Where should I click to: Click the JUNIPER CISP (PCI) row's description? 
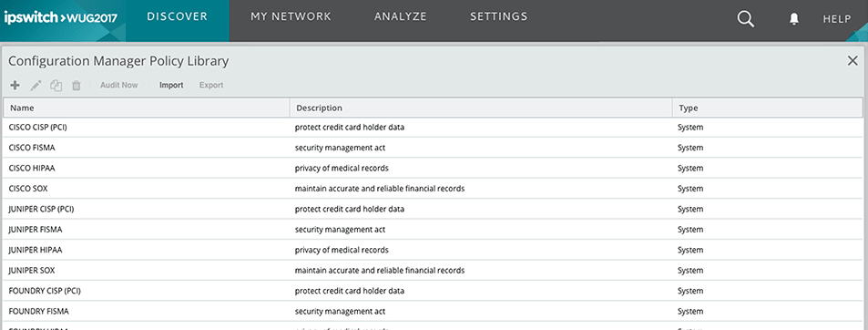[x=350, y=210]
